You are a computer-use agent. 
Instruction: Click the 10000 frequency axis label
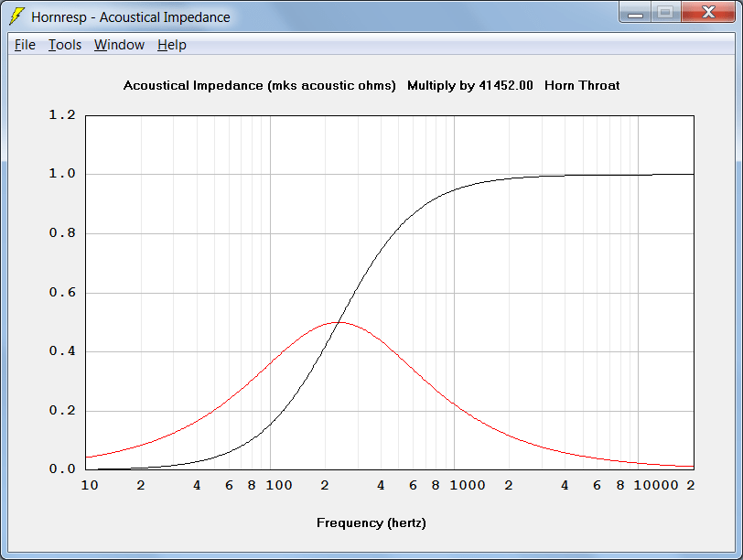click(x=656, y=485)
